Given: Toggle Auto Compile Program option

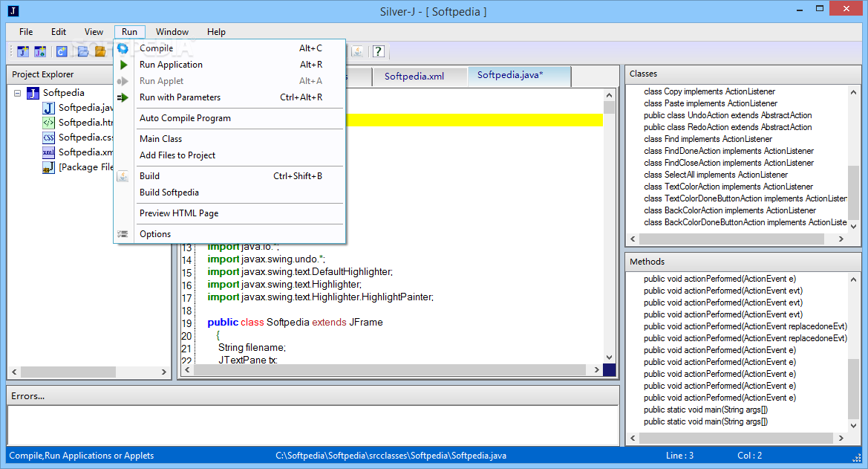Looking at the screenshot, I should [229, 118].
